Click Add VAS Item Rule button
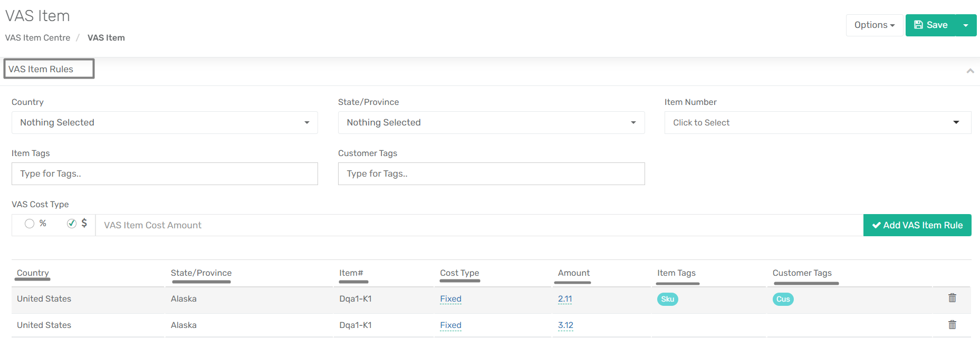The width and height of the screenshot is (980, 338). (x=917, y=225)
